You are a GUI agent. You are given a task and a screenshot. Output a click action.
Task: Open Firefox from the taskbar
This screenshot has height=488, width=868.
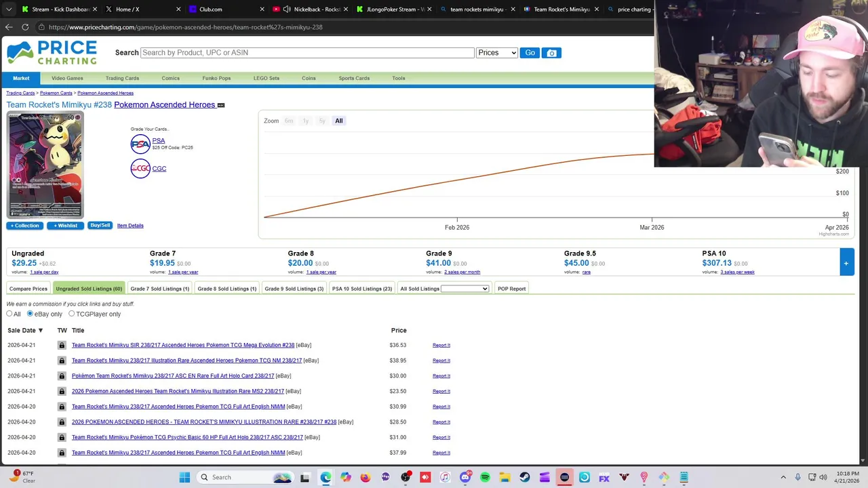366,477
